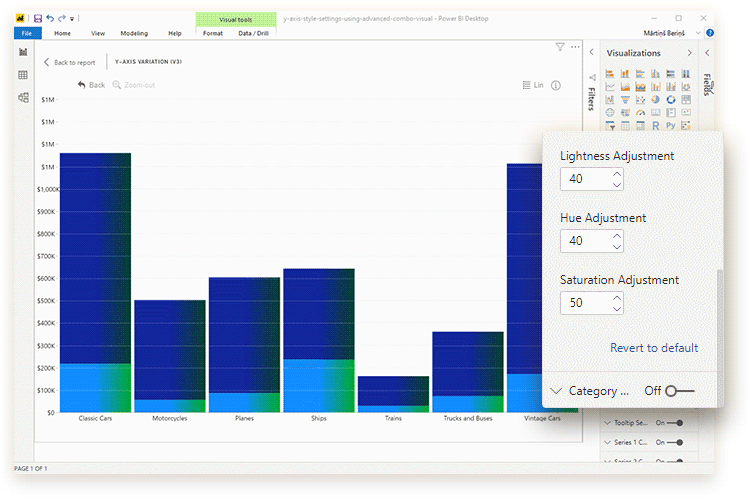Image resolution: width=750 pixels, height=500 pixels.
Task: Click the Save icon in title bar
Action: (38, 18)
